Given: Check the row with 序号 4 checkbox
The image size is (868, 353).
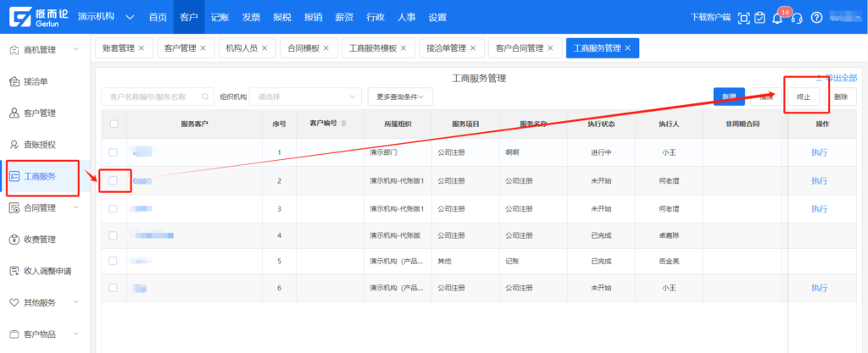Looking at the screenshot, I should coord(113,235).
